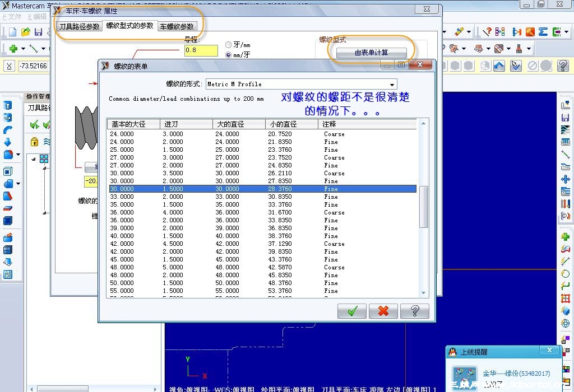Image resolution: width=574 pixels, height=392 pixels.
Task: Click the green plus point tool
Action: click(x=13, y=48)
